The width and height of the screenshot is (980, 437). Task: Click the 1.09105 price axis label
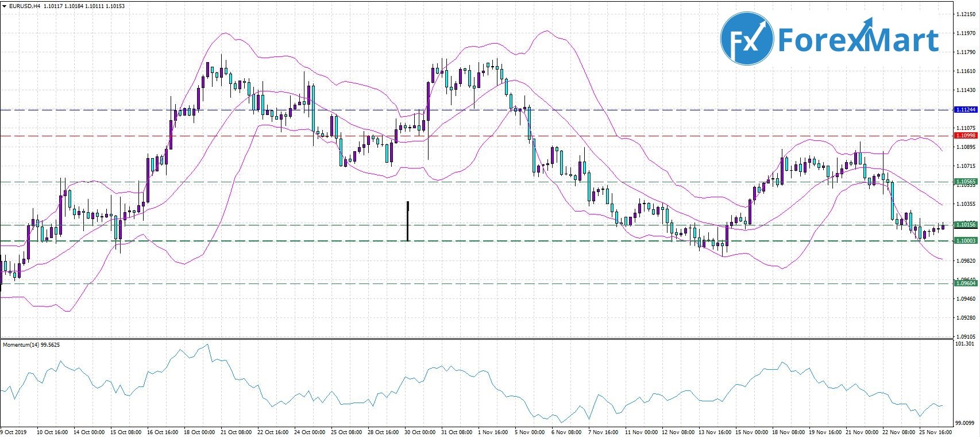point(965,336)
